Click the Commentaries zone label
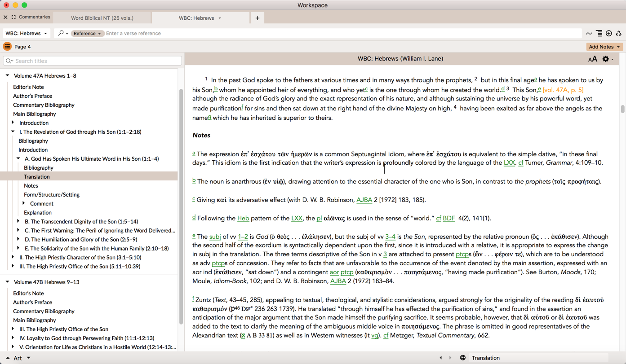This screenshot has height=364, width=626. pos(35,17)
